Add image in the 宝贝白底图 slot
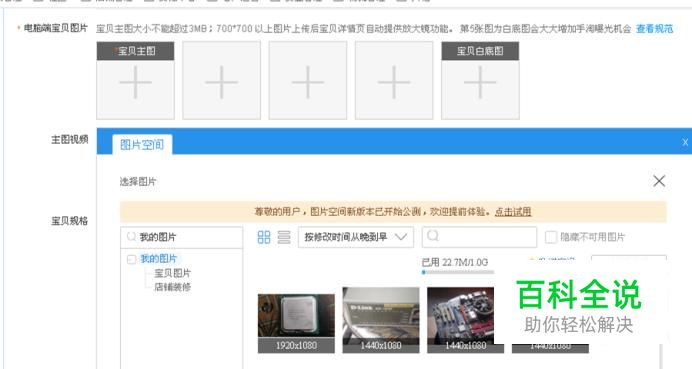The width and height of the screenshot is (692, 369). [480, 81]
